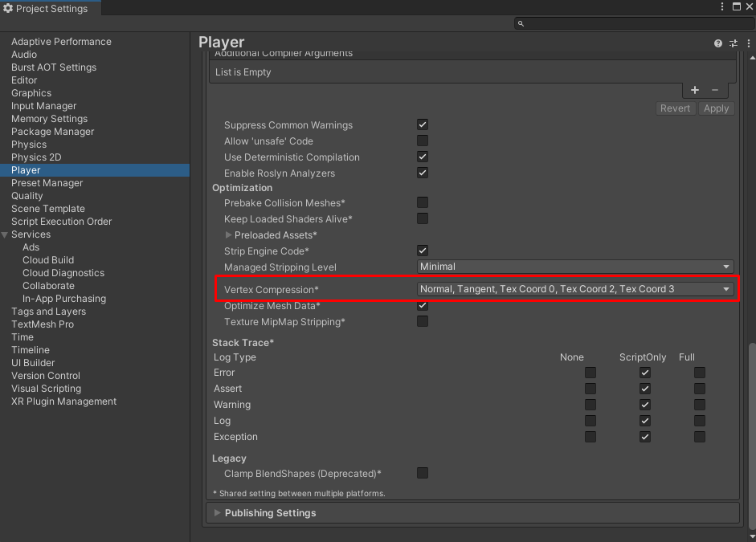This screenshot has height=542, width=756.
Task: Select the Player category in sidebar
Action: click(95, 170)
